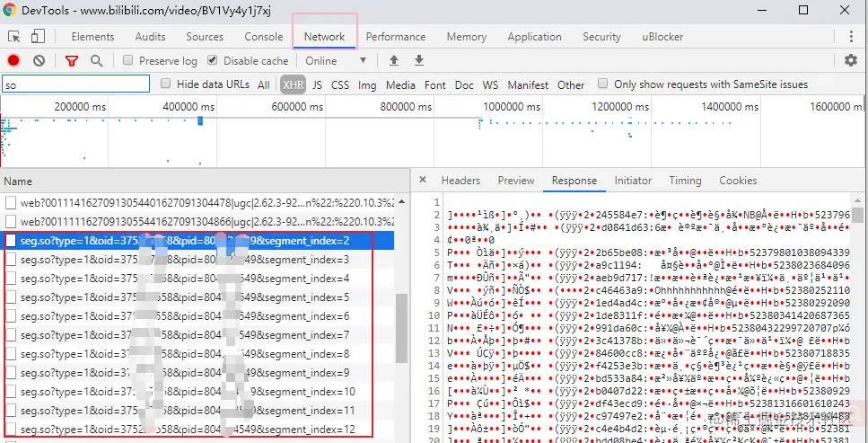The image size is (868, 443).
Task: Show the Cookies tab of request
Action: [738, 181]
